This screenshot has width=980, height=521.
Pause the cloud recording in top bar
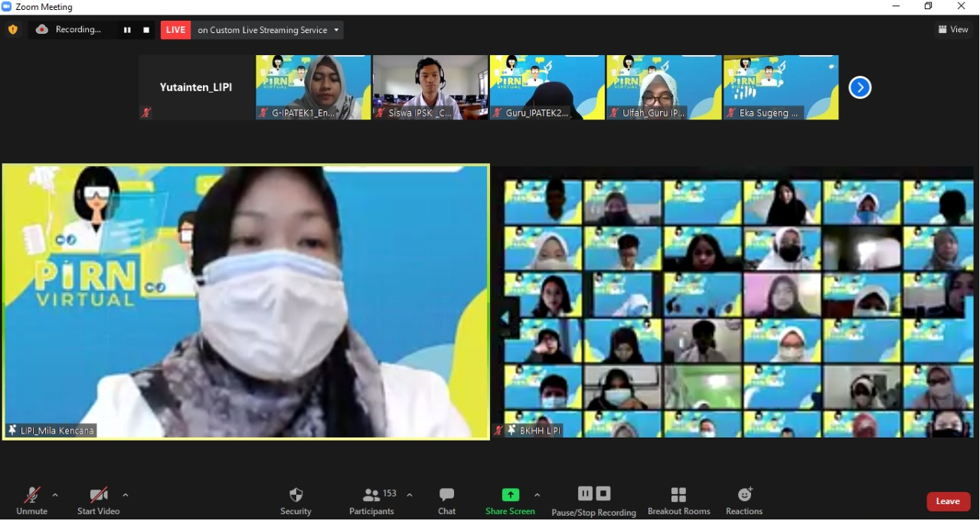[127, 30]
